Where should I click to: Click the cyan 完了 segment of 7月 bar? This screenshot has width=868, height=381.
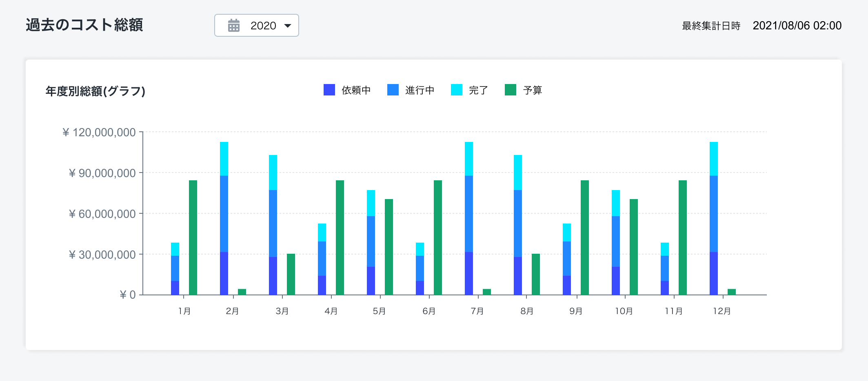pyautogui.click(x=469, y=159)
